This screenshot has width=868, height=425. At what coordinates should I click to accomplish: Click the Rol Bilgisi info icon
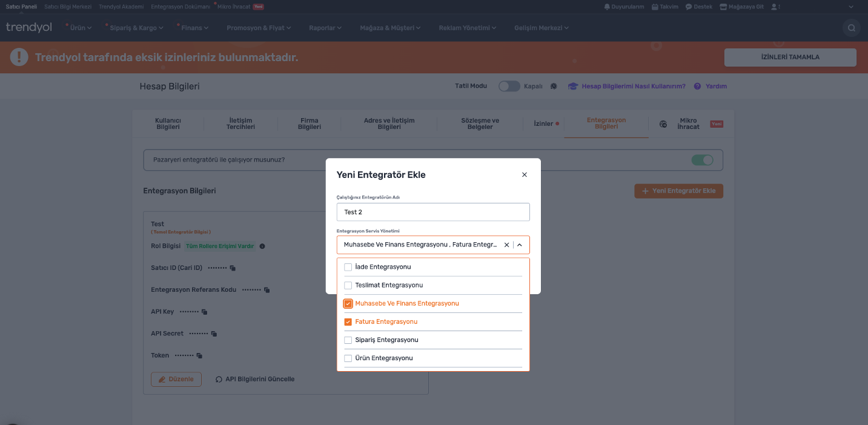[x=262, y=246]
